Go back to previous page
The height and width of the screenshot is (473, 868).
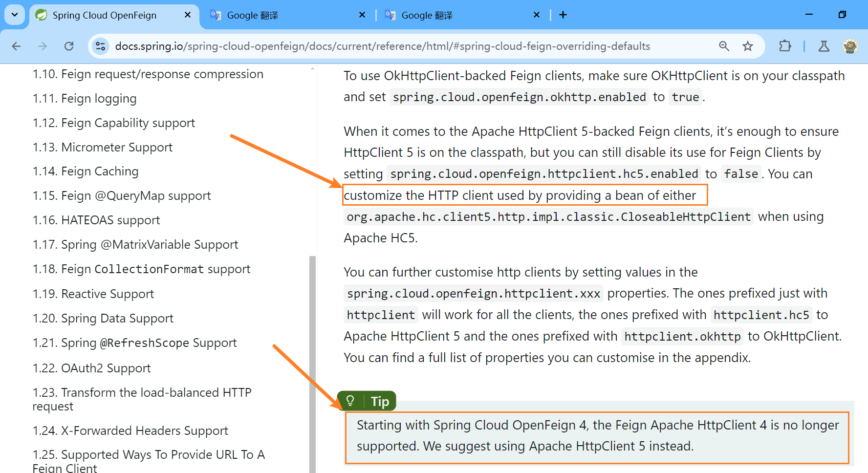coord(16,46)
